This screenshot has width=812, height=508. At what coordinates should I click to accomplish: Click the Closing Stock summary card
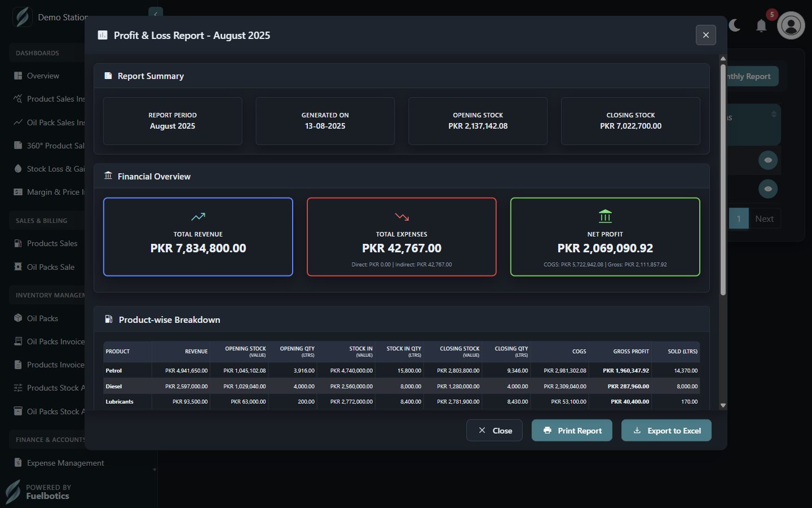tap(630, 121)
